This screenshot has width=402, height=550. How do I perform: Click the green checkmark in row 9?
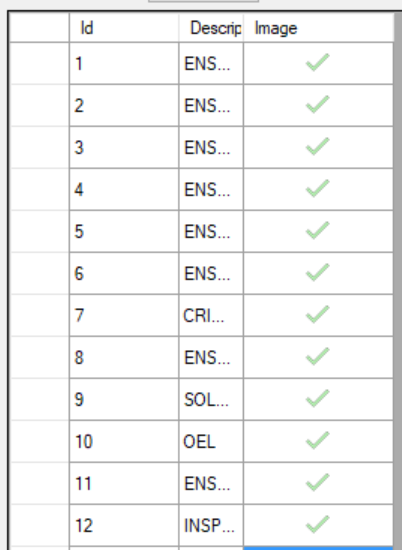coord(317,399)
